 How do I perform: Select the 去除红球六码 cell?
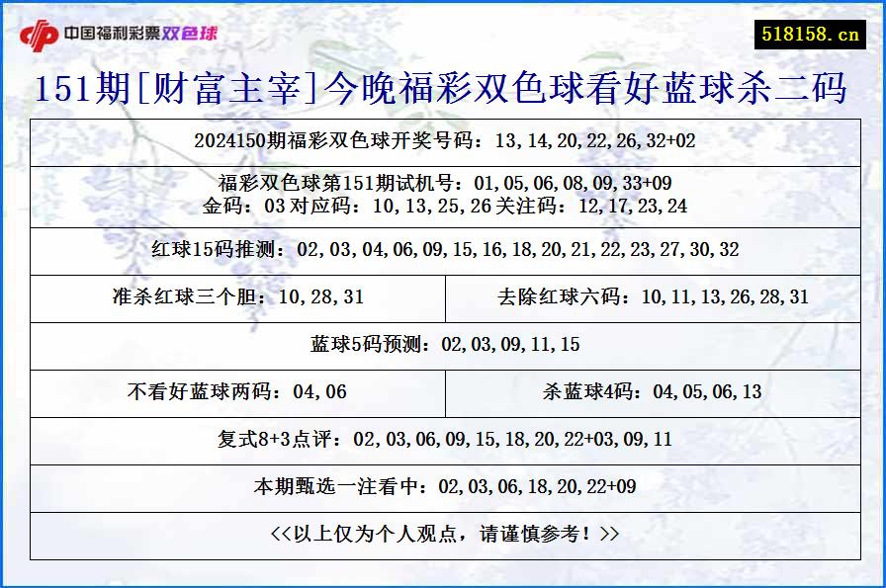pyautogui.click(x=653, y=295)
